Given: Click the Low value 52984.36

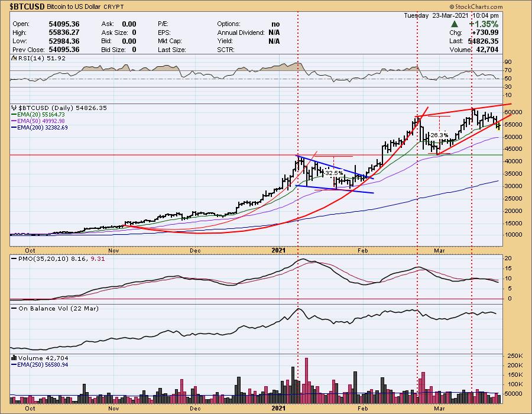Looking at the screenshot, I should (64, 41).
